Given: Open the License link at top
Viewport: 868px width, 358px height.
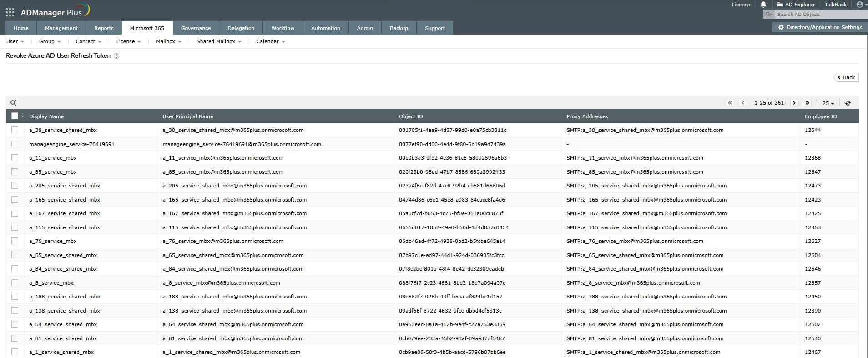Looking at the screenshot, I should click(x=741, y=5).
